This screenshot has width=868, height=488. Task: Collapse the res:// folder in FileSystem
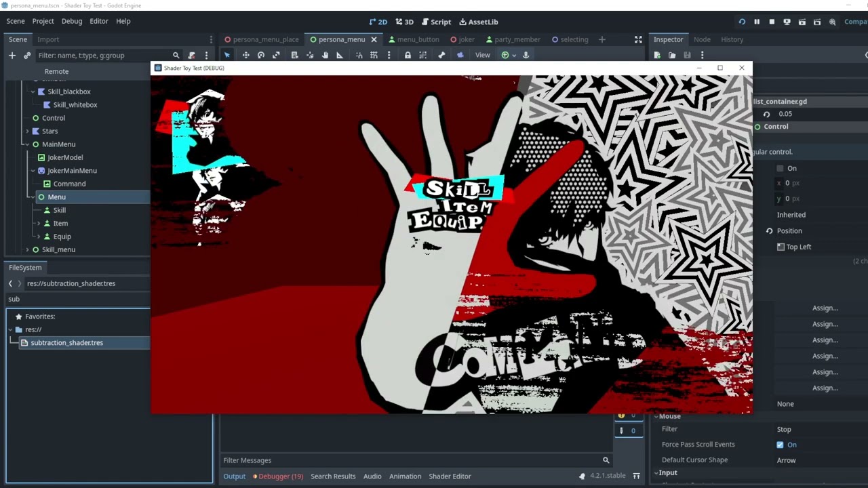click(11, 329)
